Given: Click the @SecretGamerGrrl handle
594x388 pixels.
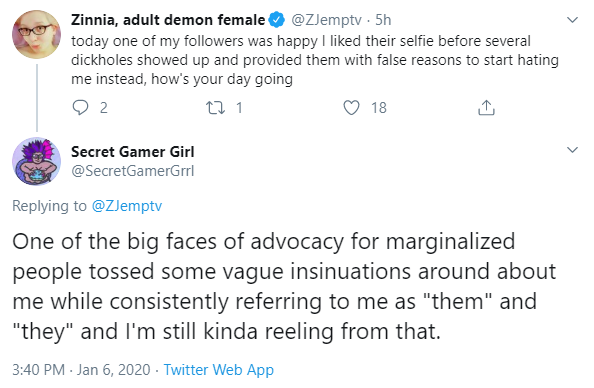Looking at the screenshot, I should click(x=133, y=171).
